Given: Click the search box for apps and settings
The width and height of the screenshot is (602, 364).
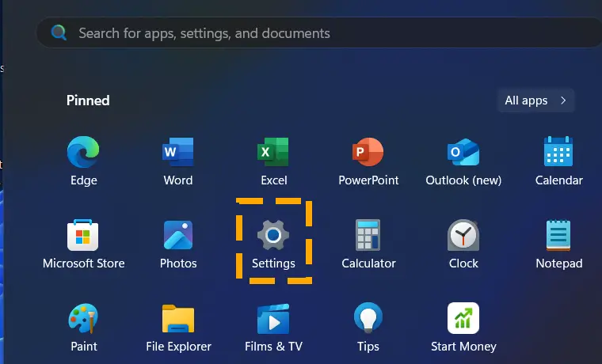Looking at the screenshot, I should click(318, 32).
